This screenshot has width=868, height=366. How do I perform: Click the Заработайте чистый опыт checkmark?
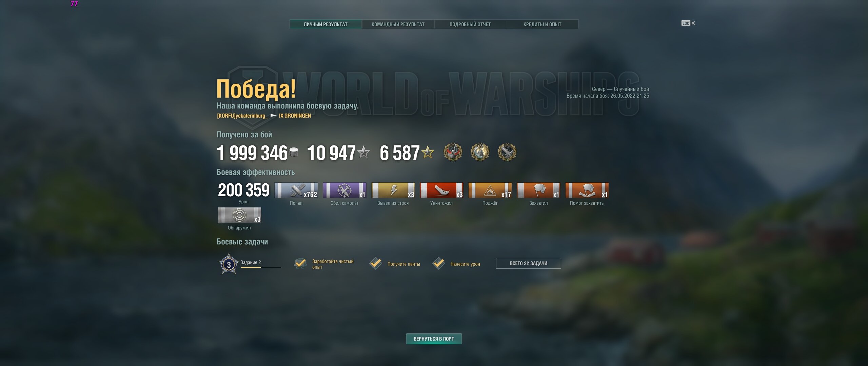tap(300, 263)
